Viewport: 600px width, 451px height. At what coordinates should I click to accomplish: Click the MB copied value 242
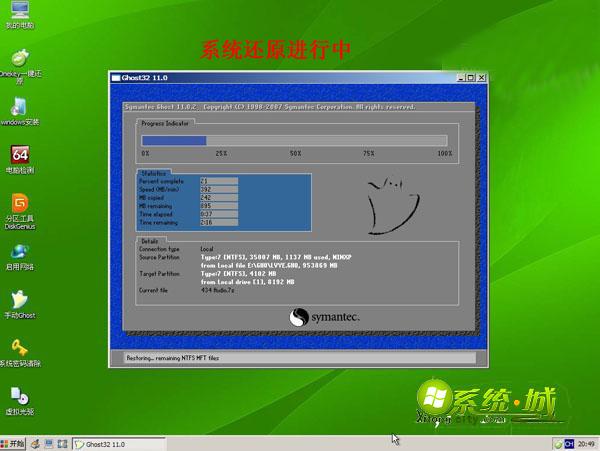tap(219, 198)
